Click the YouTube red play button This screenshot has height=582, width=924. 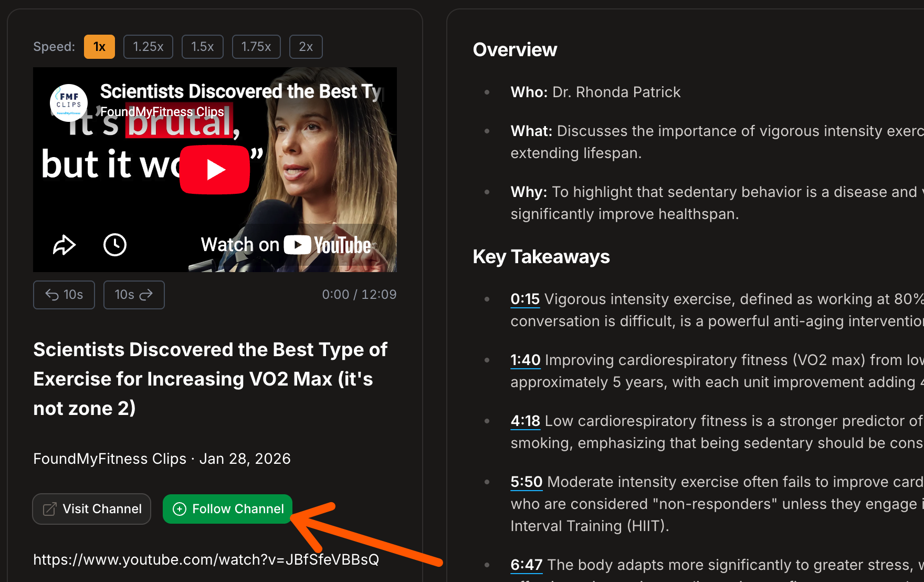[214, 170]
